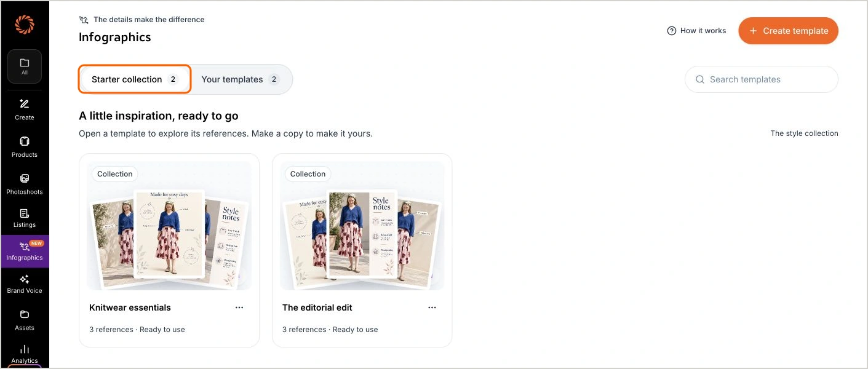Open more options for The editorial edit
Screen dimensions: 868x369
click(432, 307)
